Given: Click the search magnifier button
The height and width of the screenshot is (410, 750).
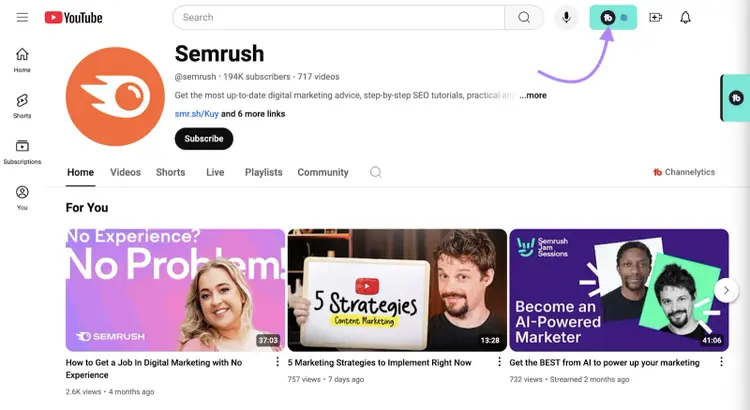Looking at the screenshot, I should 524,18.
